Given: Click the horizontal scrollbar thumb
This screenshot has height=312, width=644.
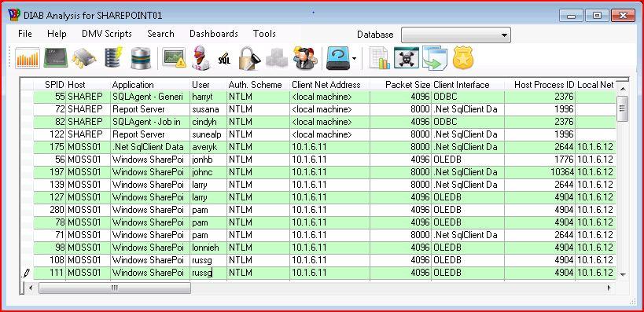Looking at the screenshot, I should [x=115, y=288].
